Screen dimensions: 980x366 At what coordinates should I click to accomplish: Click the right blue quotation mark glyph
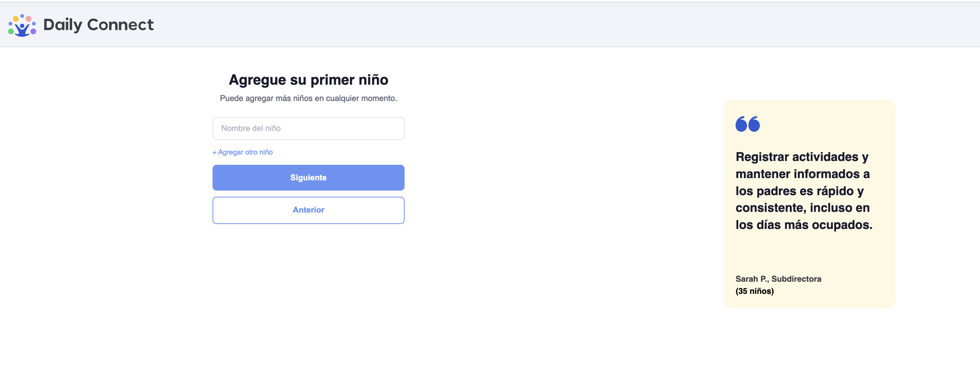click(x=754, y=124)
